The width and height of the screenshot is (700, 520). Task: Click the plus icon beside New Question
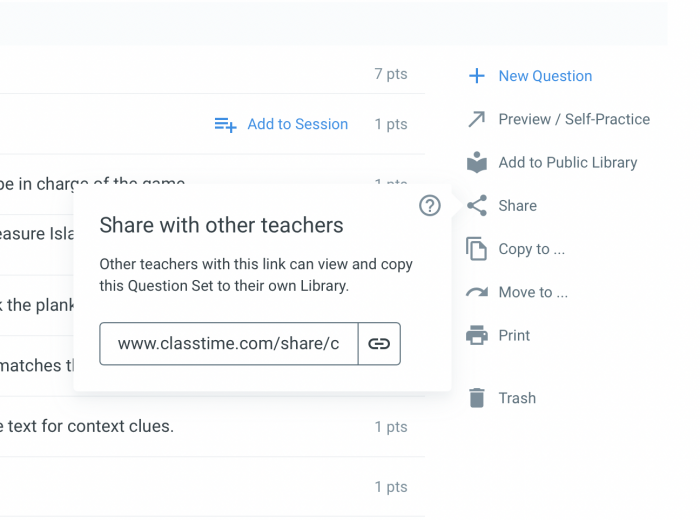[477, 76]
